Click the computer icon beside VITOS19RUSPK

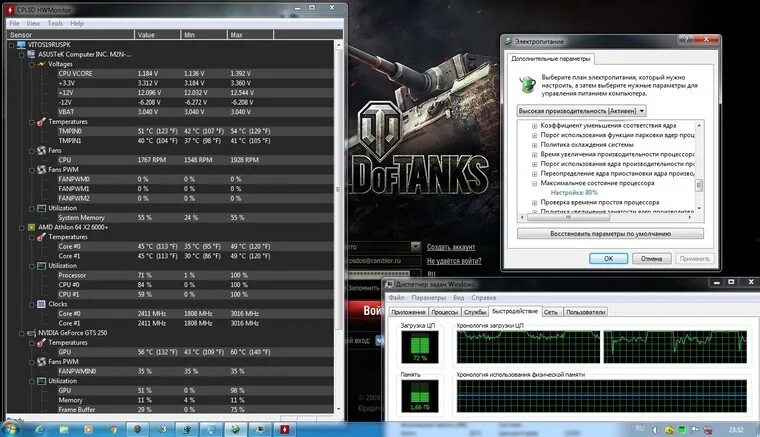[21, 45]
